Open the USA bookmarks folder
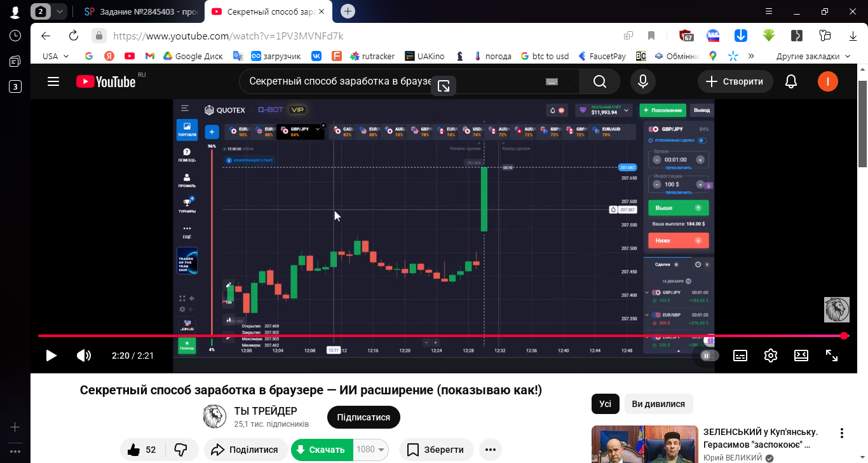Screen dimensions: 868x463 (55, 56)
